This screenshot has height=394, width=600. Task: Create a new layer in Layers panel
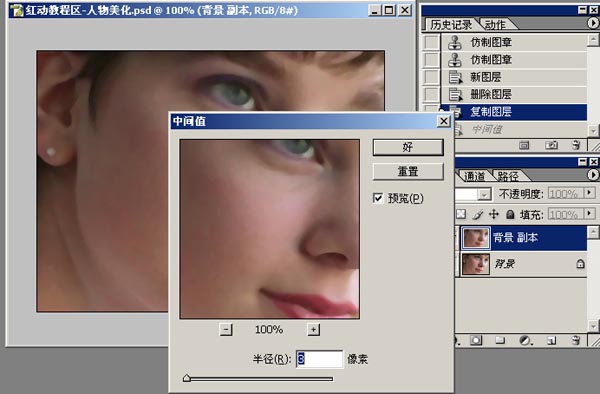point(551,340)
